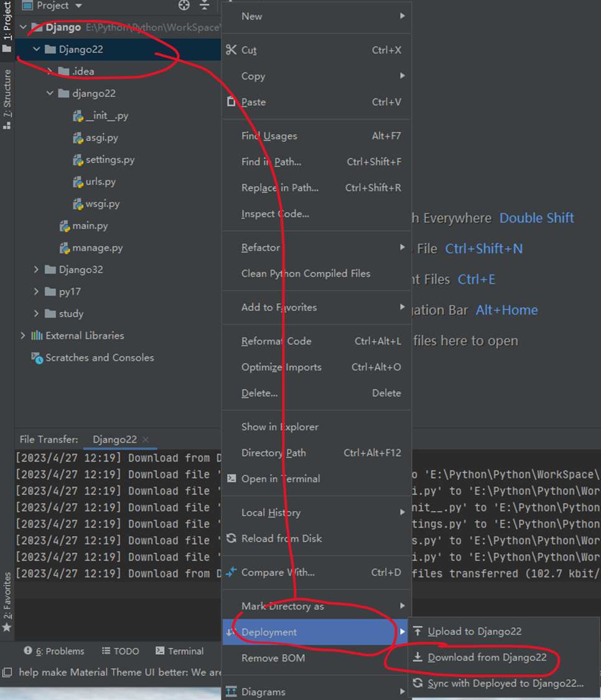Open the Refactor submenu
This screenshot has height=700, width=601.
pyautogui.click(x=317, y=247)
